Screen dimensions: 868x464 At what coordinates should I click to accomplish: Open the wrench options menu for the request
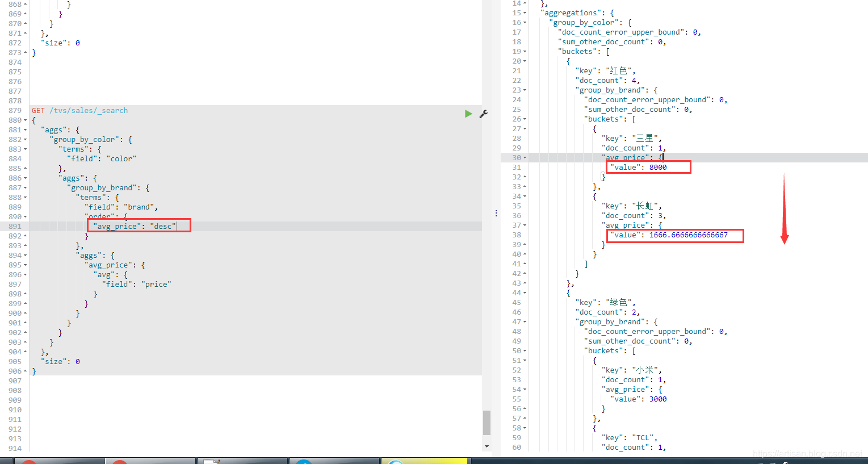tap(484, 114)
